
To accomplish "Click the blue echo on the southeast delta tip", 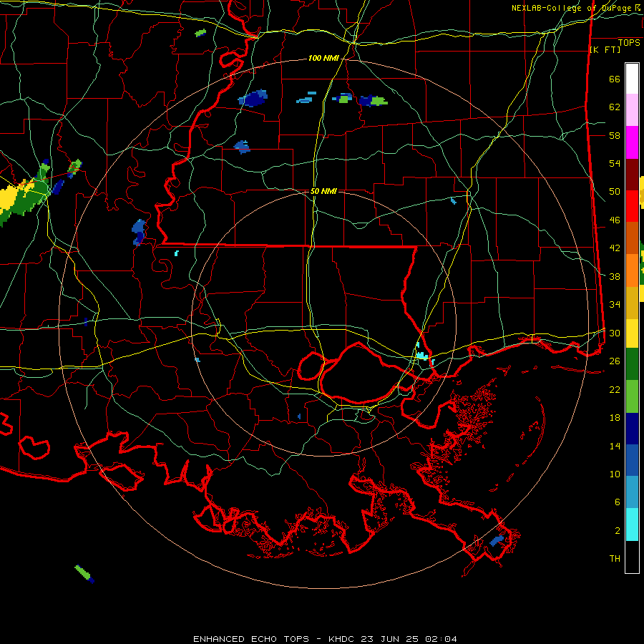I will [x=497, y=540].
